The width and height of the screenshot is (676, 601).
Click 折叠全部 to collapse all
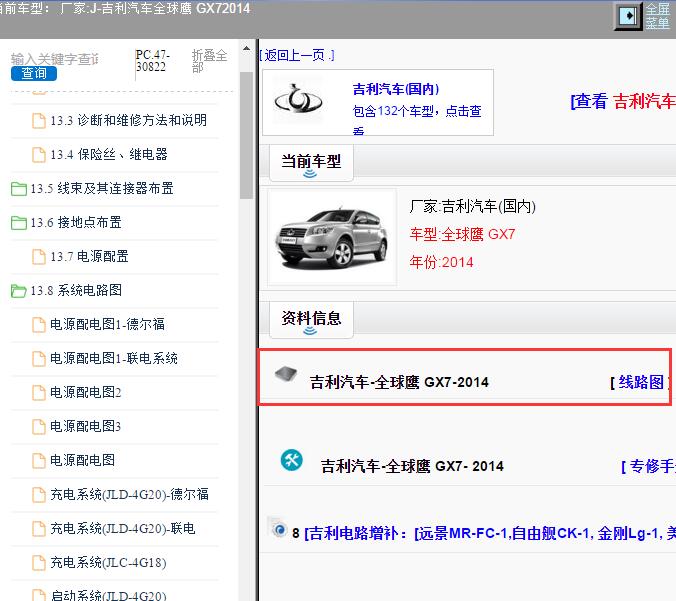tap(209, 61)
